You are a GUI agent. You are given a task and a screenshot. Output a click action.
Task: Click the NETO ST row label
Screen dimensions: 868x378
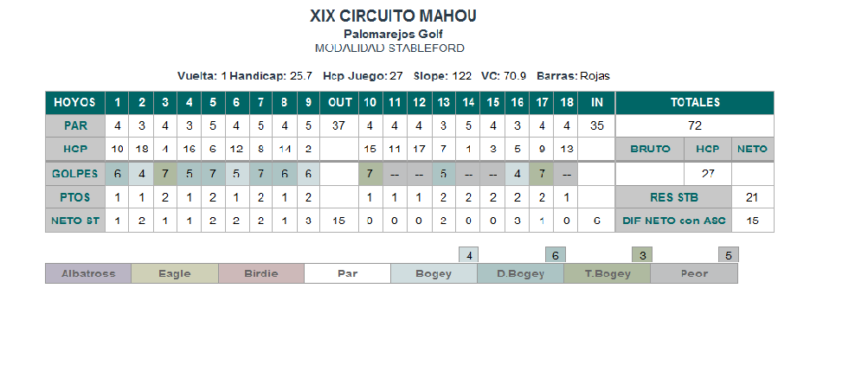(x=74, y=221)
